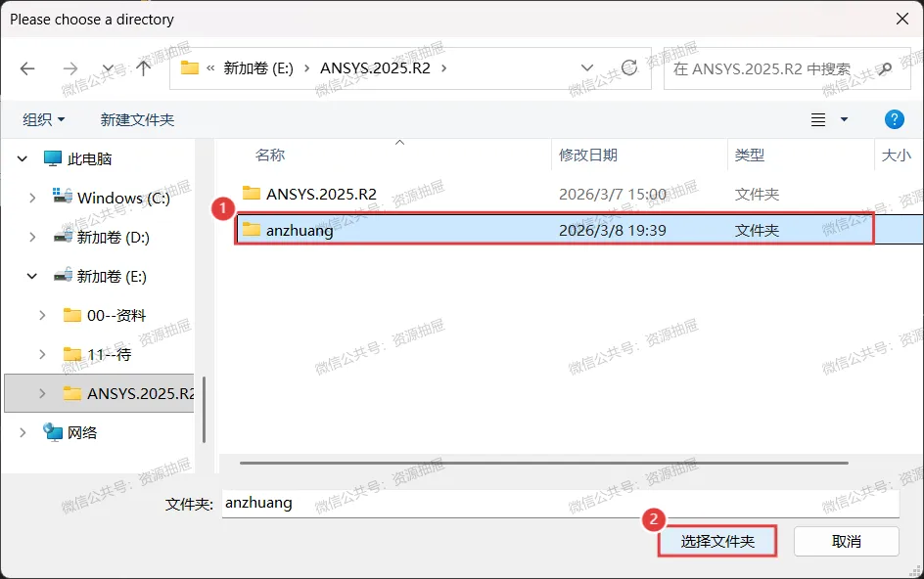Click the anzhuang folder icon in list

(251, 229)
